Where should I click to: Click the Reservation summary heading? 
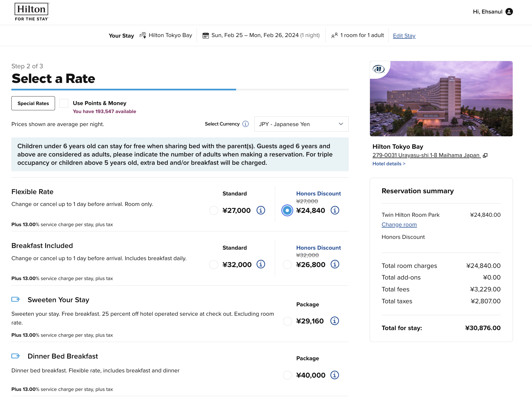tap(418, 191)
